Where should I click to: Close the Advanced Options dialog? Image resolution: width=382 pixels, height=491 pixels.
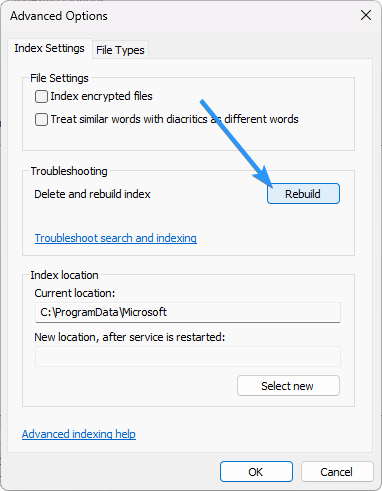point(366,15)
